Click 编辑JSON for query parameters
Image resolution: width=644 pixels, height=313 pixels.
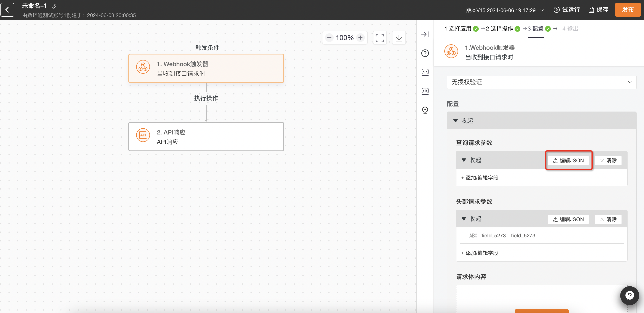click(x=568, y=161)
